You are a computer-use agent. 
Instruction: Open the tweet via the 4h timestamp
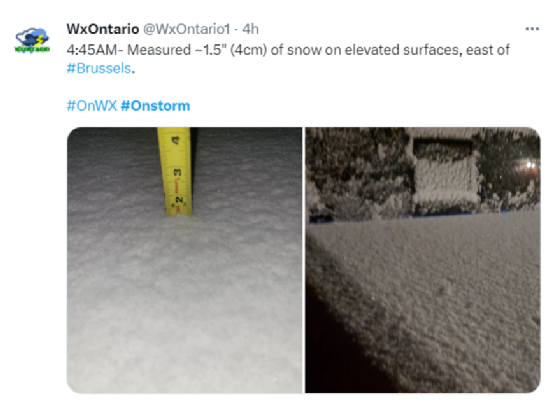(x=250, y=29)
